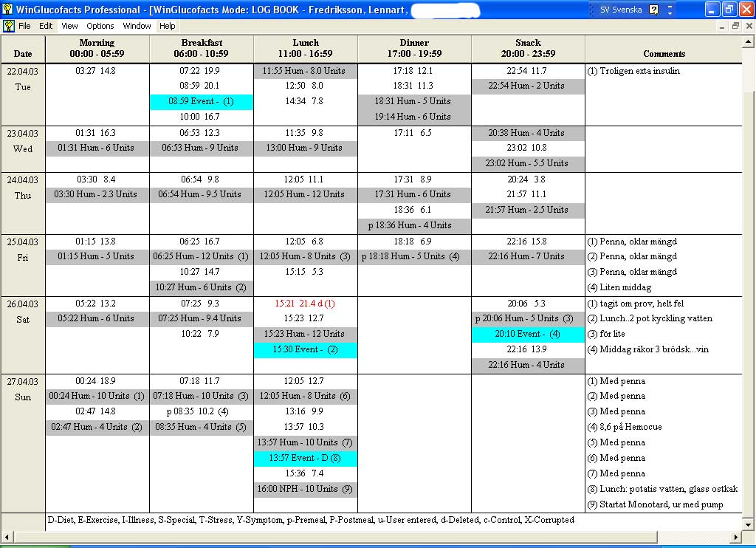Switch input language via SV Svenska indicator
The height and width of the screenshot is (548, 756).
click(x=620, y=10)
